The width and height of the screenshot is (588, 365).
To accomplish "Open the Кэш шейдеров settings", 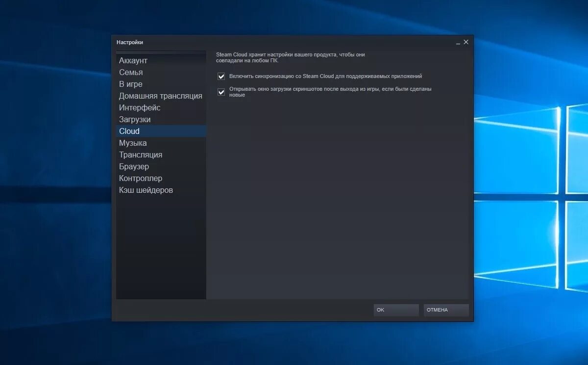I will click(161, 190).
